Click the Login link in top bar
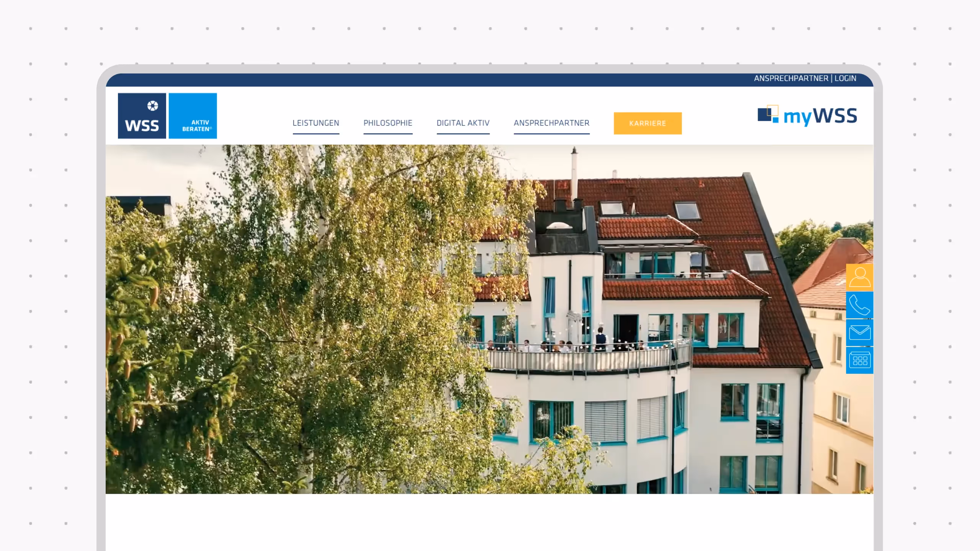Viewport: 980px width, 551px height. pos(845,78)
